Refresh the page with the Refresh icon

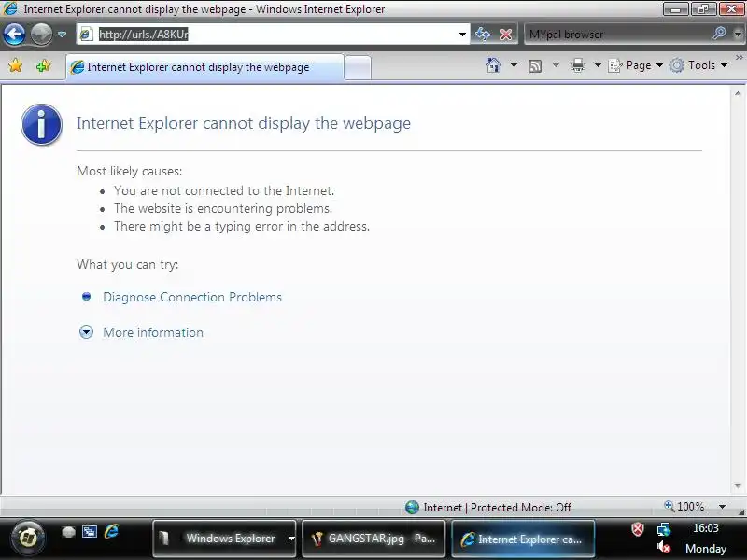(x=483, y=35)
